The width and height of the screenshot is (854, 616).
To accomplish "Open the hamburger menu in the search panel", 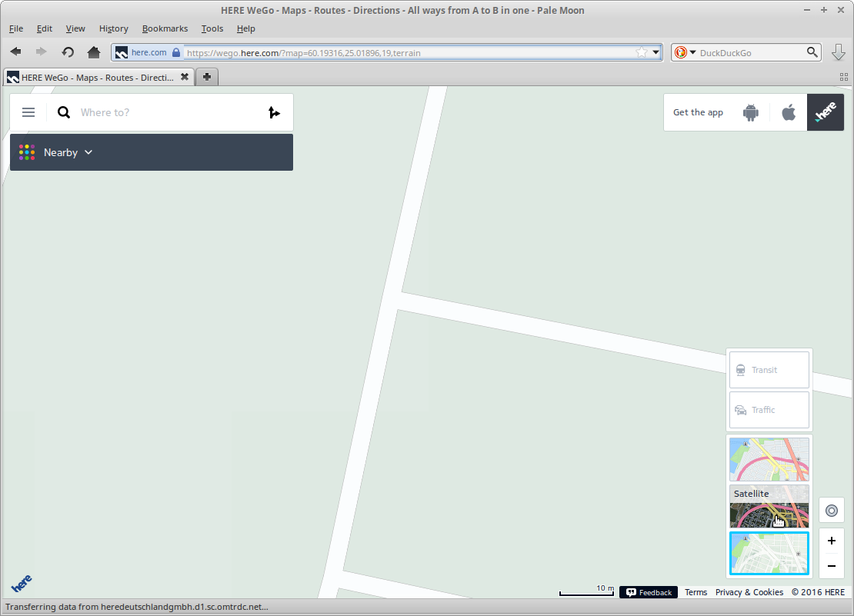I will pos(28,112).
